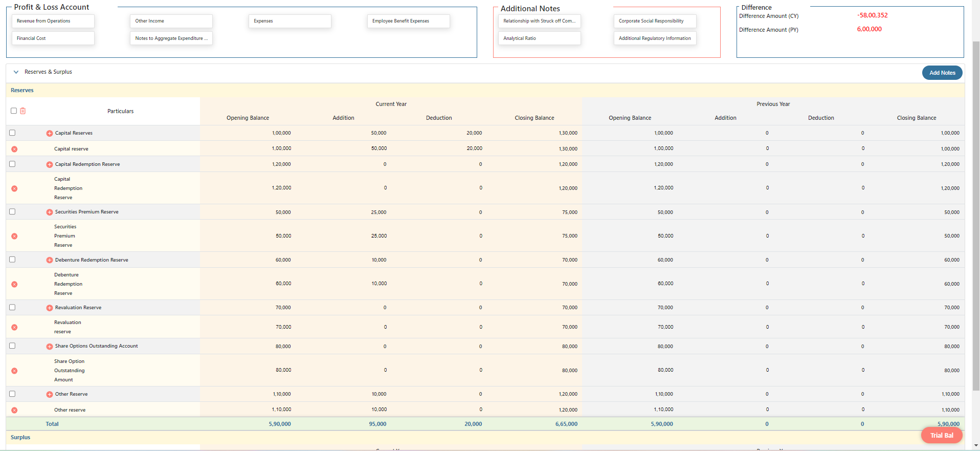Screen dimensions: 980x451
Task: Click the Reserves section heading
Action: point(22,90)
